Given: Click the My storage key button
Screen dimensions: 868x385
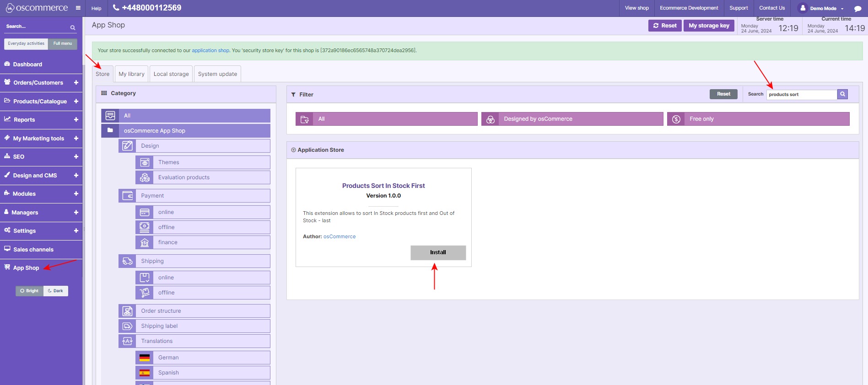Looking at the screenshot, I should [x=709, y=26].
